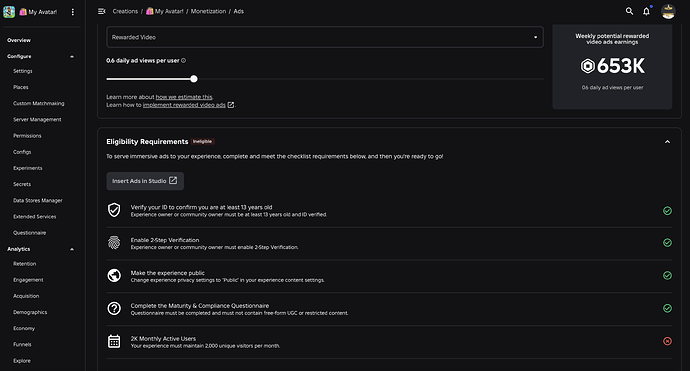Click the My Avatar experience thumbnail icon
Image resolution: width=690 pixels, height=371 pixels.
pyautogui.click(x=9, y=12)
